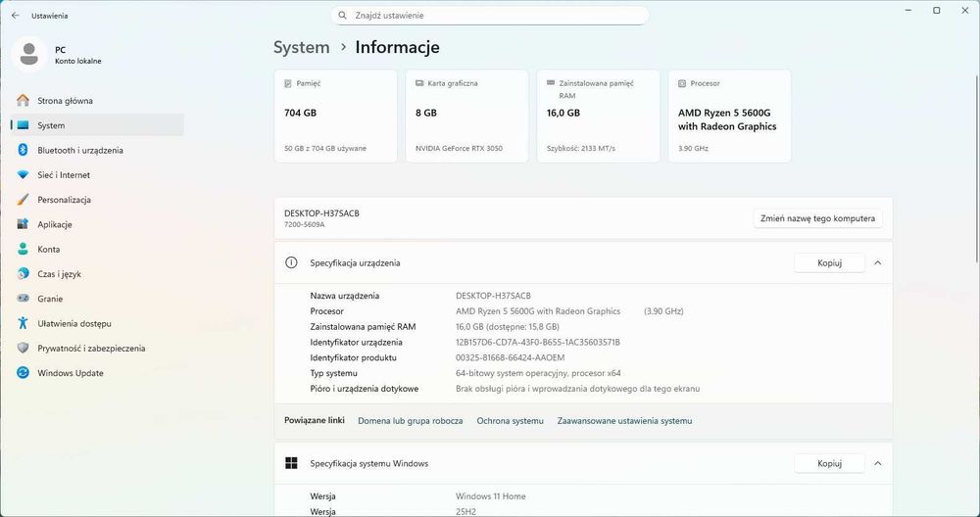Open Sieć i Internet settings
The width and height of the screenshot is (980, 517).
click(97, 175)
